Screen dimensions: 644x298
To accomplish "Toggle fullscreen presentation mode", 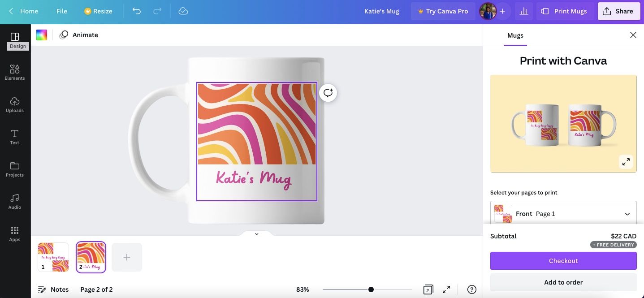I will pos(446,290).
